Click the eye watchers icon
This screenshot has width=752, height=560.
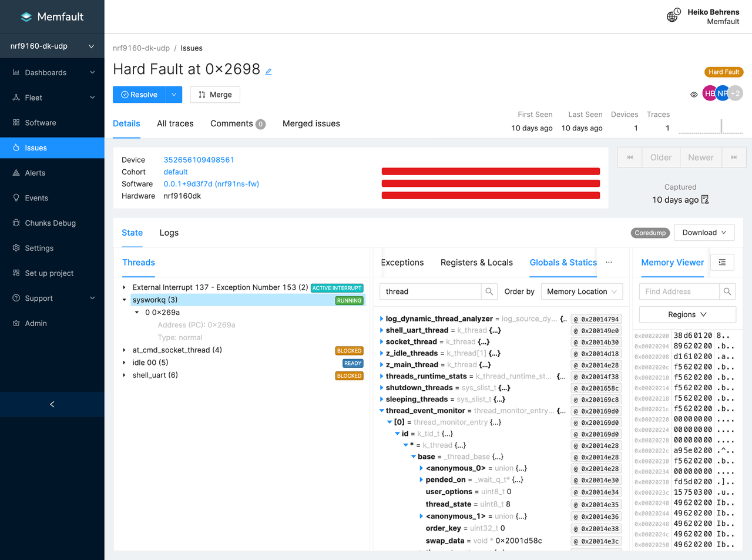pyautogui.click(x=694, y=94)
